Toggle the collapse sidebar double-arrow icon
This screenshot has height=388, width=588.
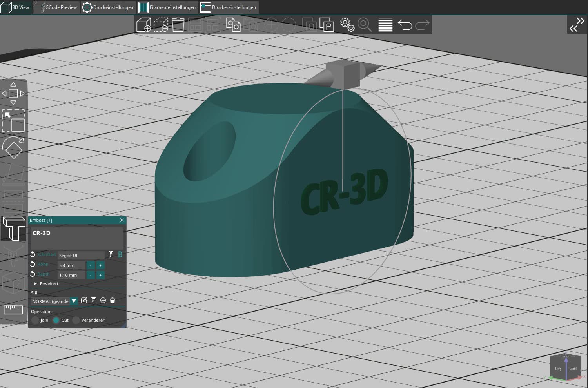(577, 24)
